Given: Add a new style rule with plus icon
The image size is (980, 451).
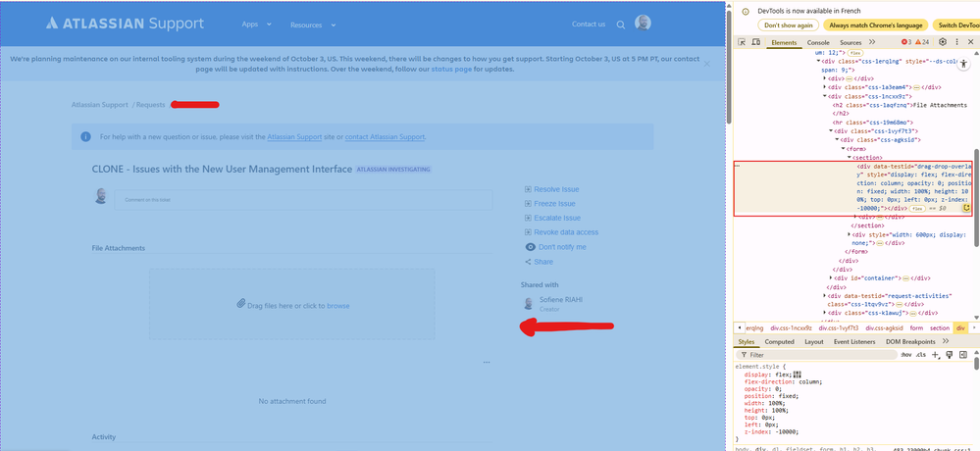Looking at the screenshot, I should tap(935, 355).
